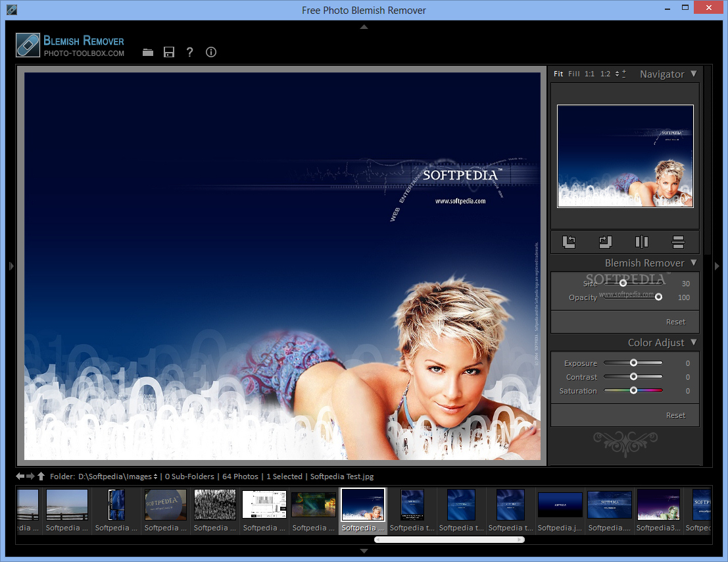This screenshot has width=728, height=562.
Task: Click the Size value 30
Action: (x=686, y=284)
